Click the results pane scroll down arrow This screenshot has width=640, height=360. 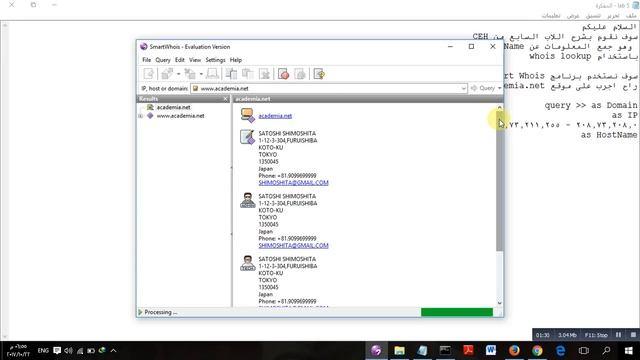(500, 303)
